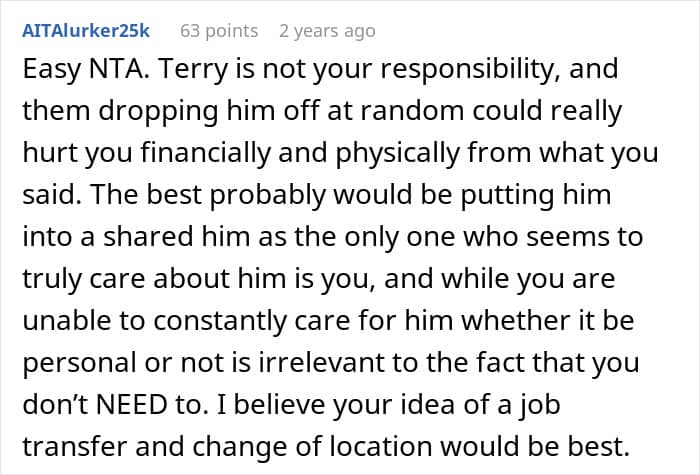The height and width of the screenshot is (475, 700).
Task: Open the "2 years ago" timestamp permalink
Action: tap(327, 31)
